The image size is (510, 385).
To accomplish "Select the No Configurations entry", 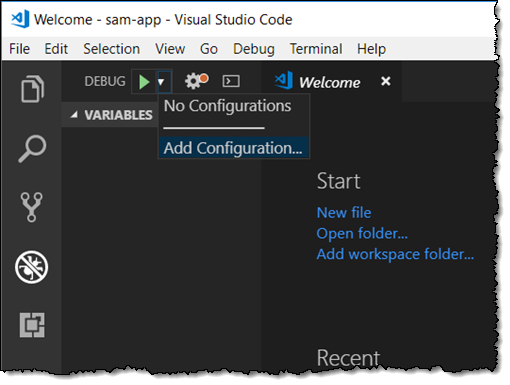I will pos(228,106).
